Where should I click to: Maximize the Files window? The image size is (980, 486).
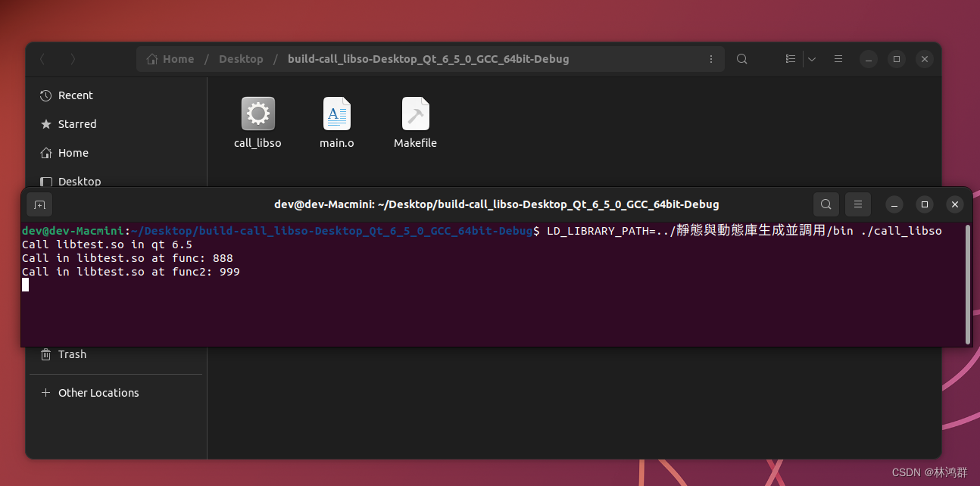(x=897, y=59)
